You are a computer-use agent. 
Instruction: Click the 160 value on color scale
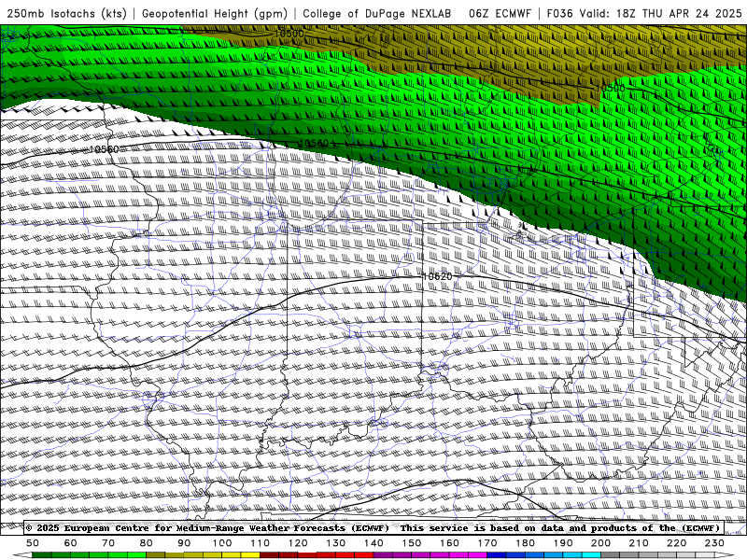449,543
